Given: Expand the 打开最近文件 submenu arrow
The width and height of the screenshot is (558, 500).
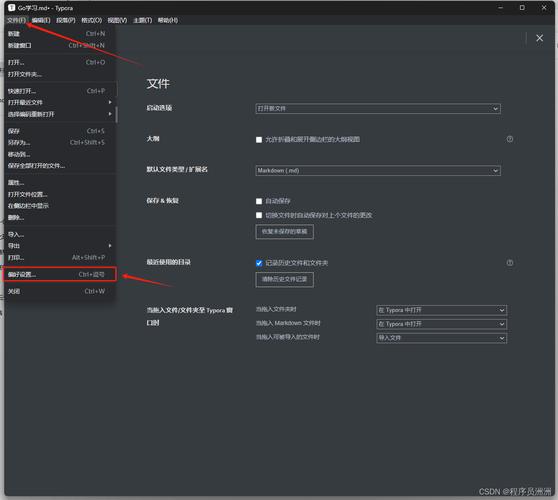Looking at the screenshot, I should point(110,102).
